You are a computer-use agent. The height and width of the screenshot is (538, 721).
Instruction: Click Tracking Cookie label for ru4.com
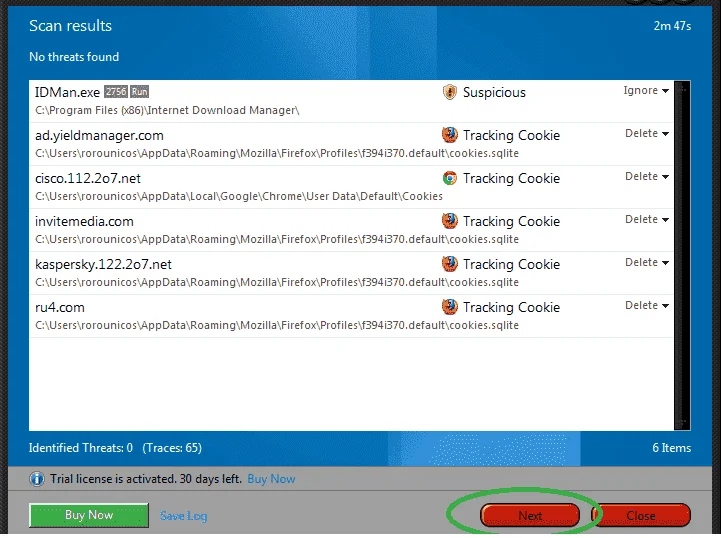pos(511,307)
